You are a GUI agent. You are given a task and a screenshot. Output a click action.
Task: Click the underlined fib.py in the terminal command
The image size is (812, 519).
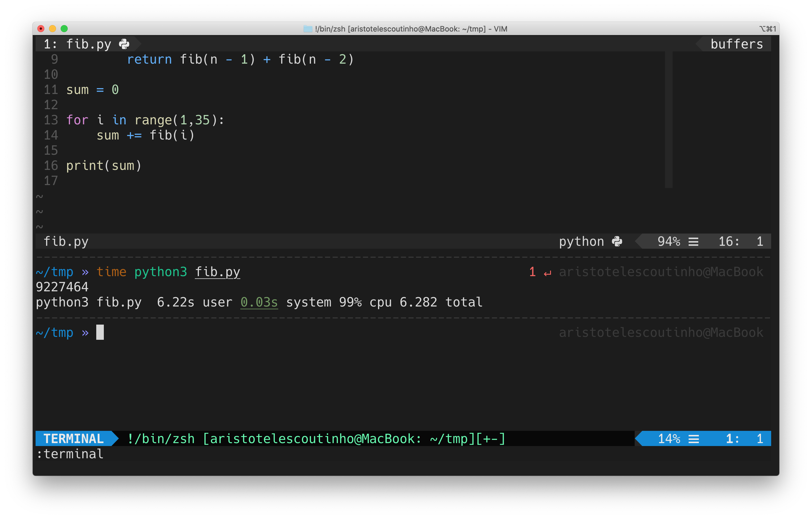tap(218, 272)
